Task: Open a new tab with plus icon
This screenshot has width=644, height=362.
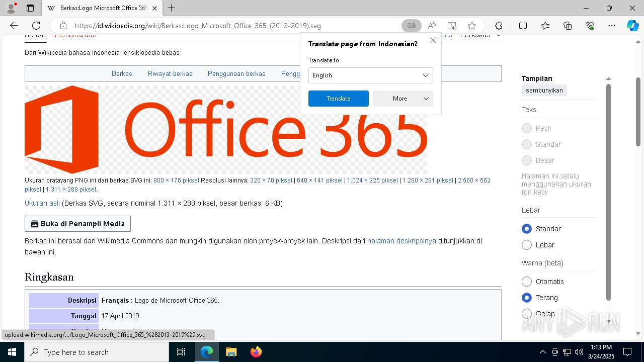Action: point(172,8)
